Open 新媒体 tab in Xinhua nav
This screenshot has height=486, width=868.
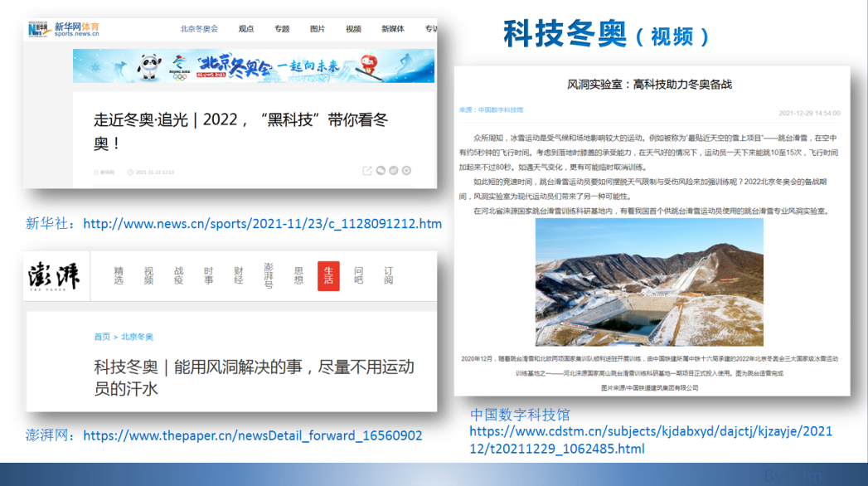click(392, 29)
